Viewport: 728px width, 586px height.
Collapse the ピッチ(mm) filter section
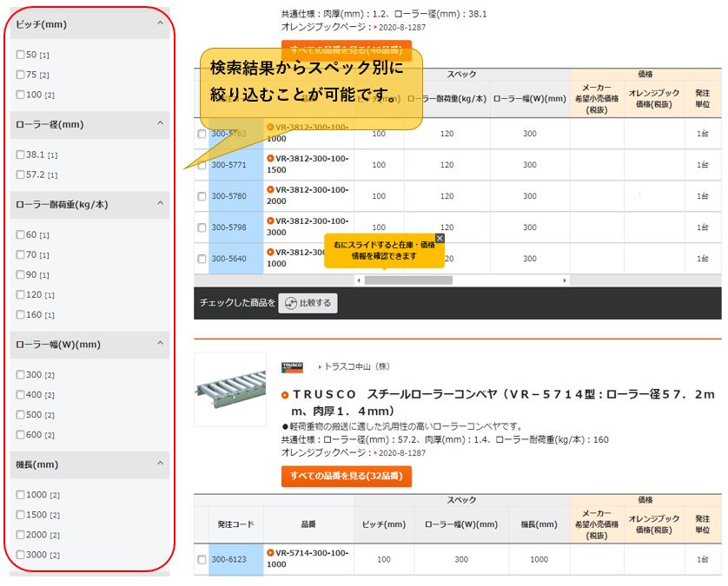pos(160,23)
